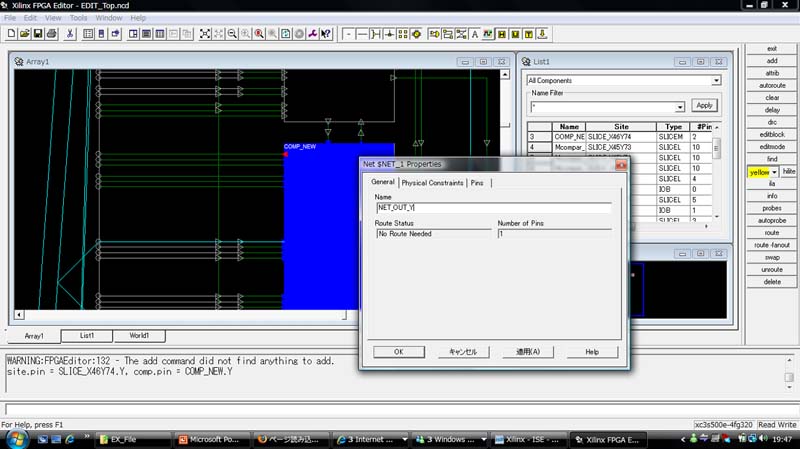Click the yellow gear component toolbar icon

click(416, 34)
